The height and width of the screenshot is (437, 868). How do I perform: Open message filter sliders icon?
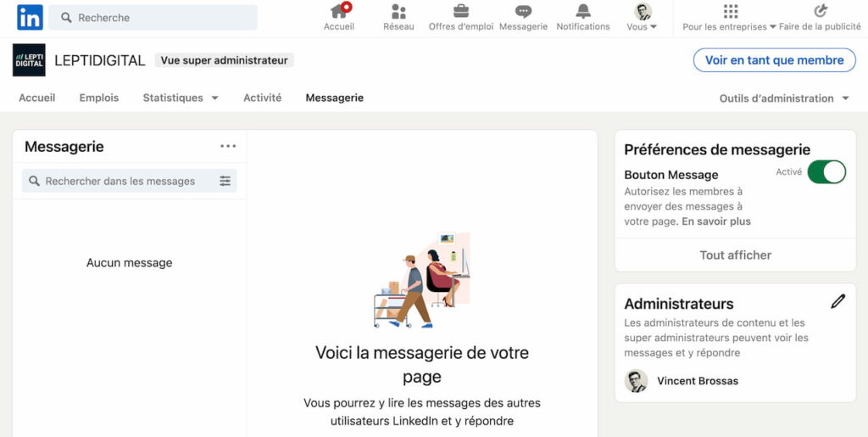coord(225,181)
